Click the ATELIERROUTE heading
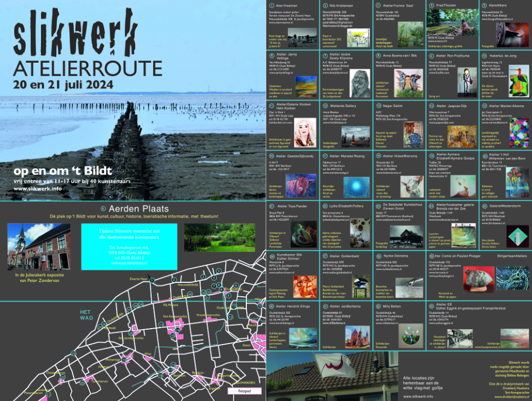Screen dimensions: 532x401 click(88, 69)
